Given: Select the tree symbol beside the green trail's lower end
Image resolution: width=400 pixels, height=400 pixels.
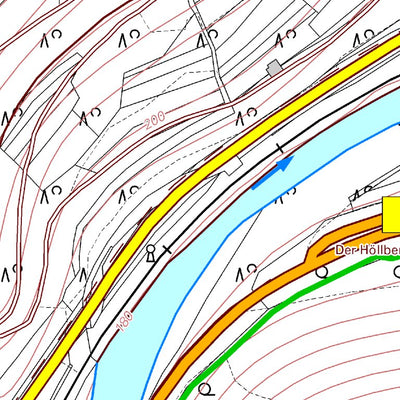Looking at the screenshot, I should point(206,389).
